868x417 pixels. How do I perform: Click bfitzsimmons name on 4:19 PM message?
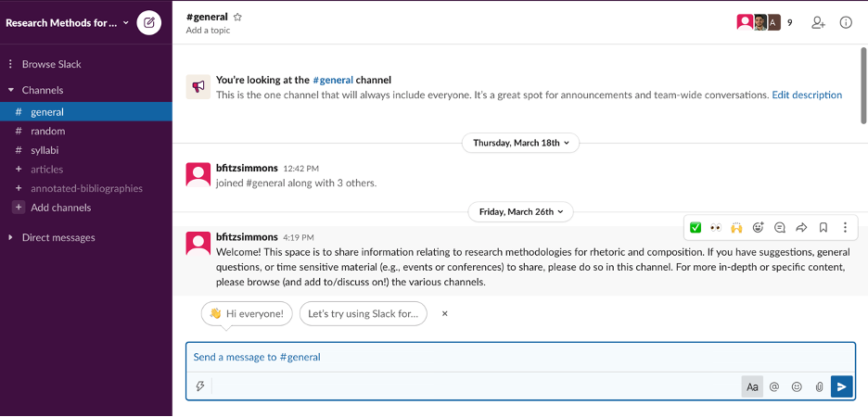point(247,236)
